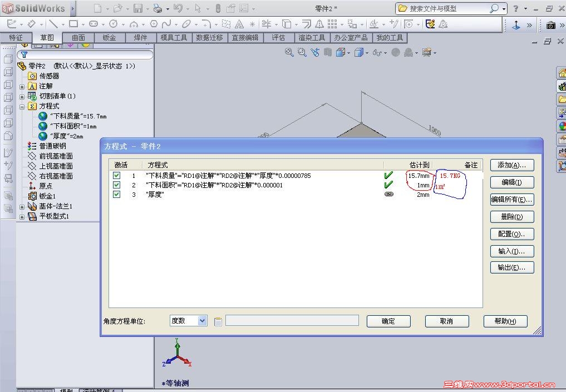
Task: Uncheck the active box for equation 2
Action: coord(116,185)
